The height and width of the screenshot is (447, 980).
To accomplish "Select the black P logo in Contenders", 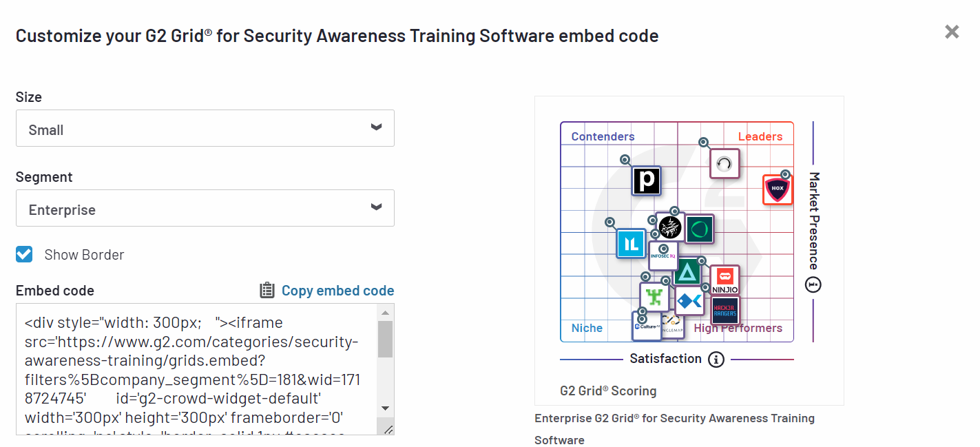I will pos(647,180).
